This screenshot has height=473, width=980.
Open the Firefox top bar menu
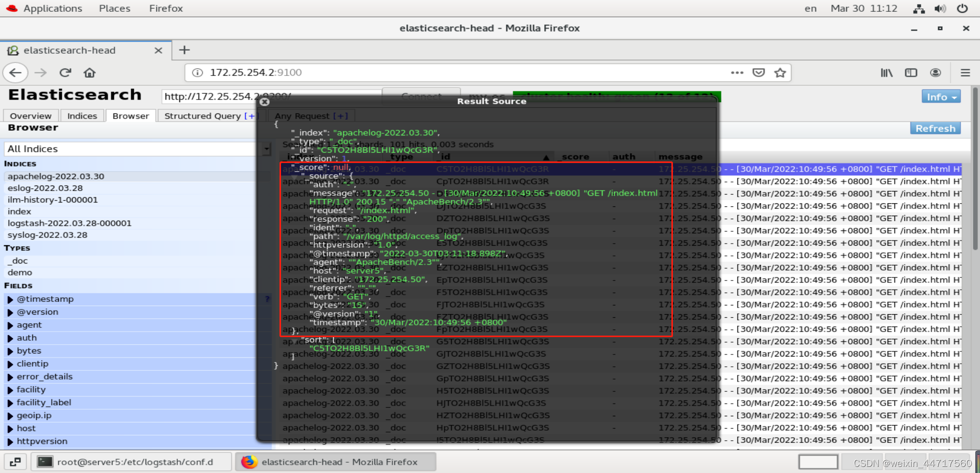[x=166, y=9]
